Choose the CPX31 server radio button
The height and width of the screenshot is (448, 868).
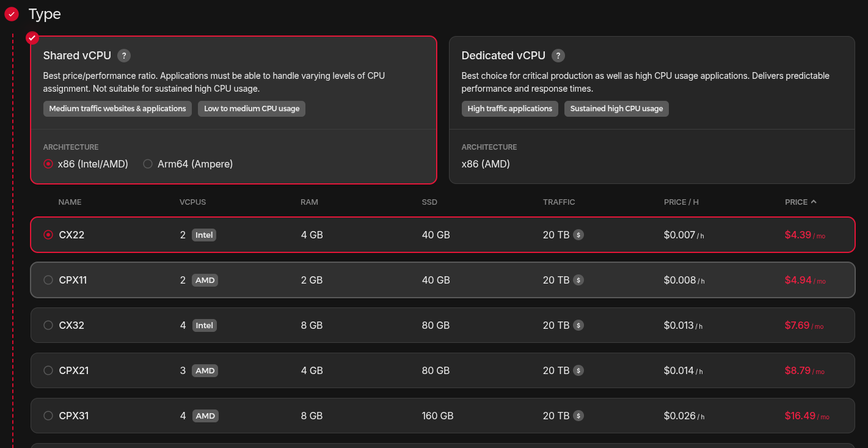tap(48, 416)
